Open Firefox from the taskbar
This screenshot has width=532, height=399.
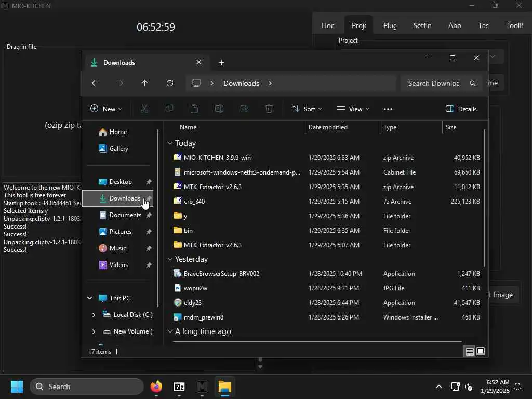156,387
